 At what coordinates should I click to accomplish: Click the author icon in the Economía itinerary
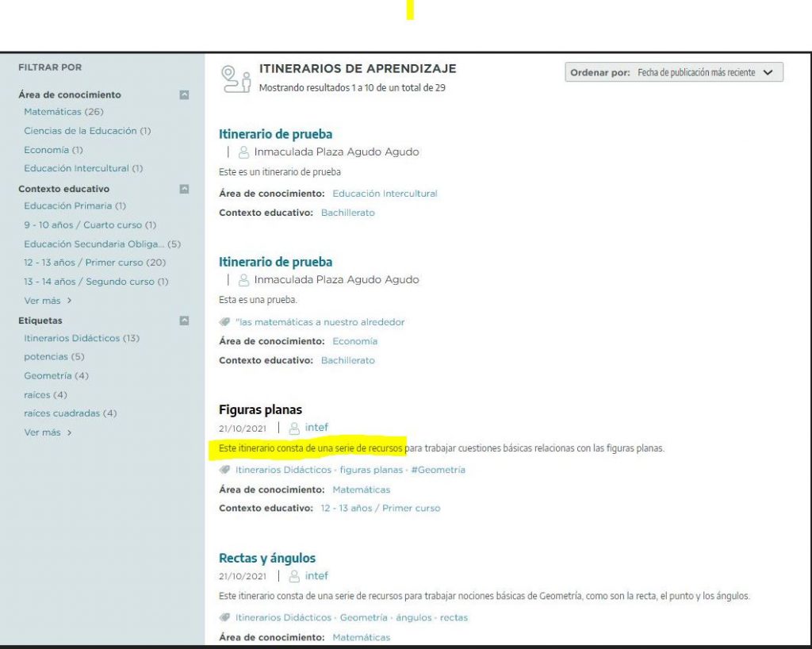tap(243, 280)
